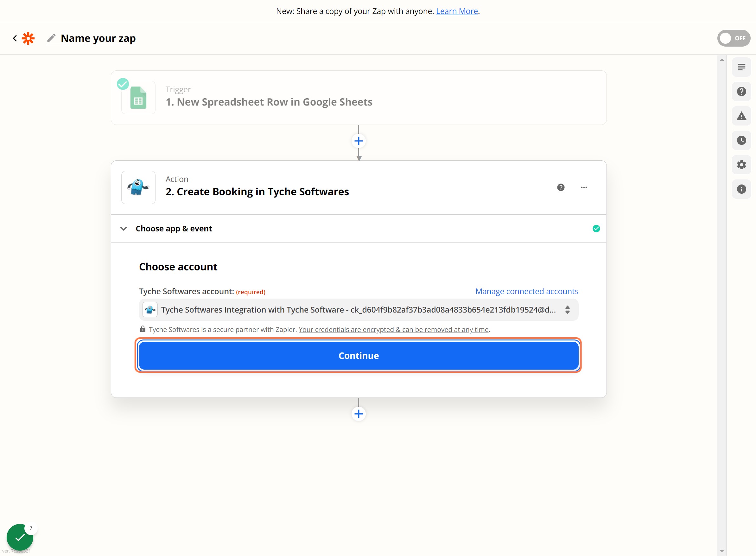This screenshot has width=756, height=556.
Task: Click the Create Booking in Tyche Softwares title
Action: click(x=257, y=192)
